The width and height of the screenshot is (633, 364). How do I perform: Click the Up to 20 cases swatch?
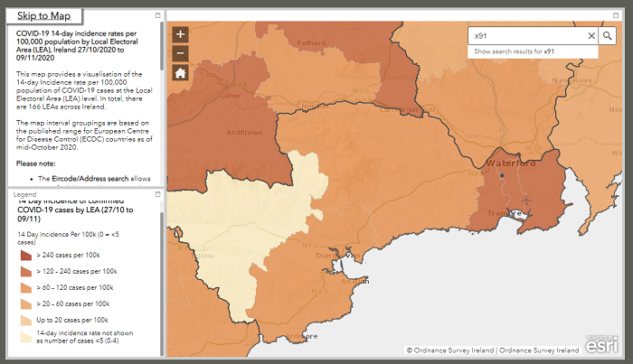(x=25, y=320)
